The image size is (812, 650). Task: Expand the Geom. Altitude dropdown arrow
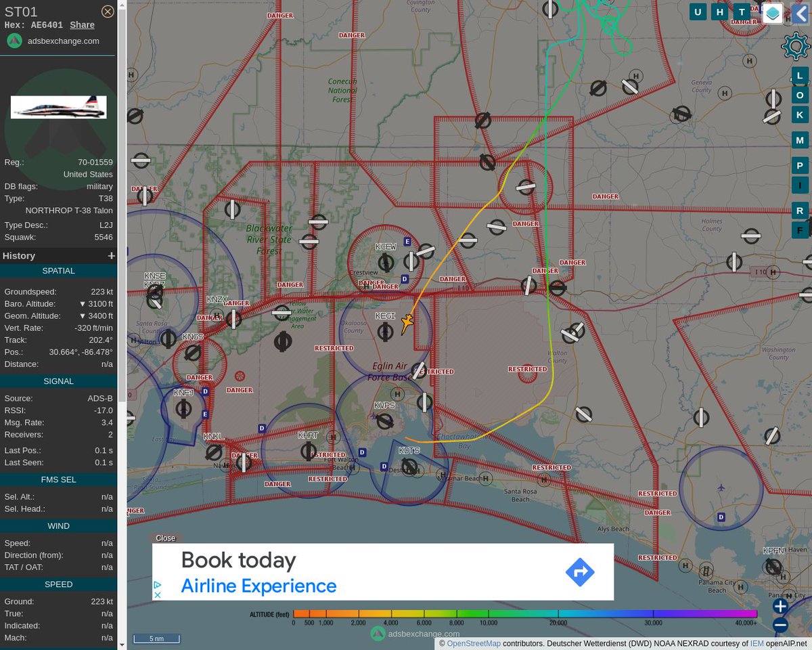click(83, 316)
